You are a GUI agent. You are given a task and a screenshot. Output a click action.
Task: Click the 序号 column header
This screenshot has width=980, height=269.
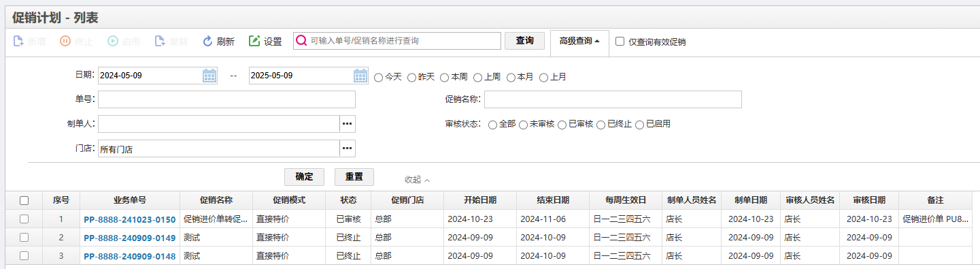point(61,200)
